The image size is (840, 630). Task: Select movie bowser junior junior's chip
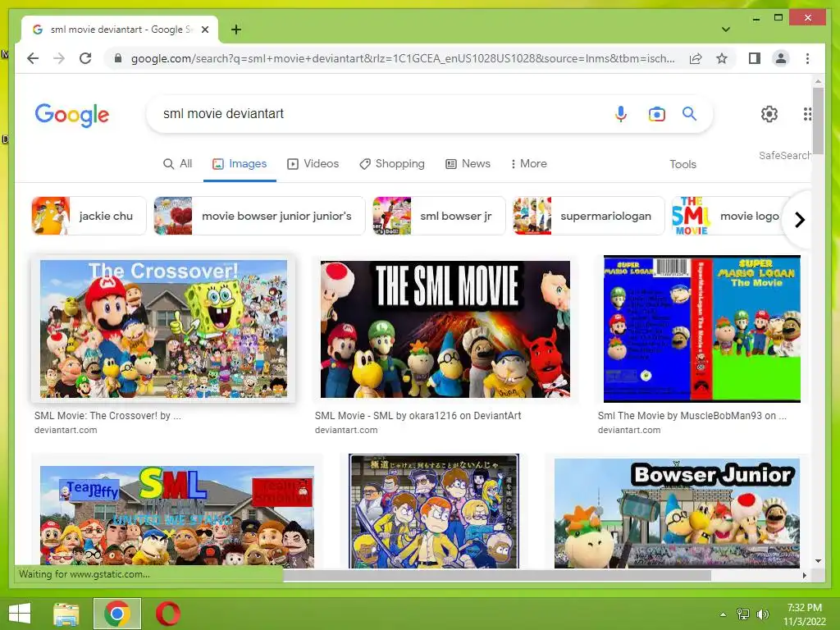(259, 216)
